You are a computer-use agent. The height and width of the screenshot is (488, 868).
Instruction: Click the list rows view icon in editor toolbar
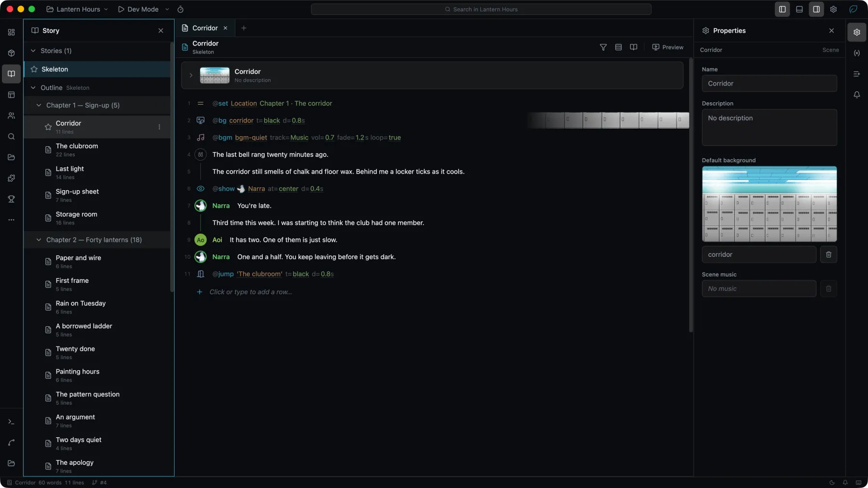tap(618, 47)
